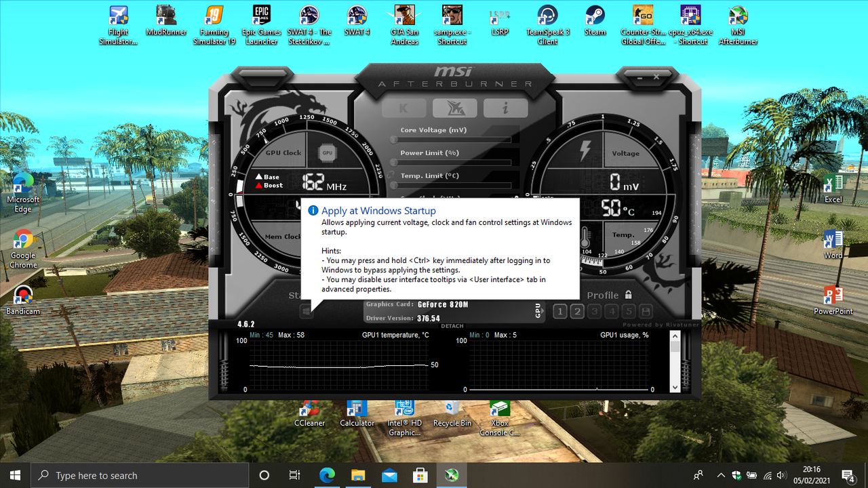Click the monitor graph scroll up arrow
The width and height of the screenshot is (868, 488).
675,336
